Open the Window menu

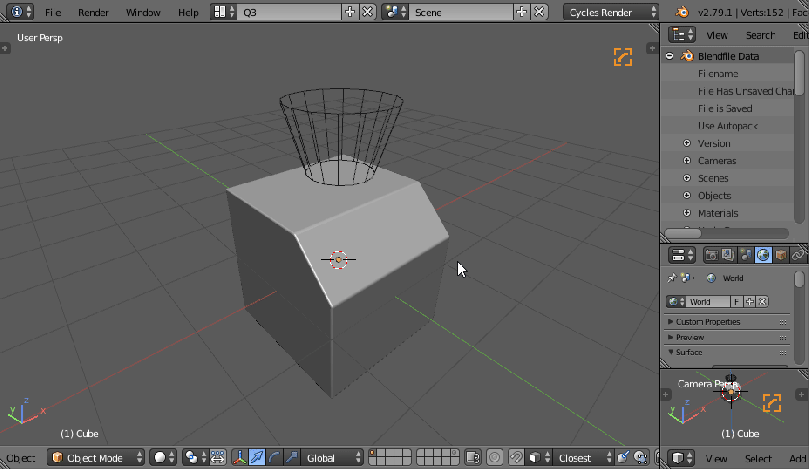(x=143, y=12)
